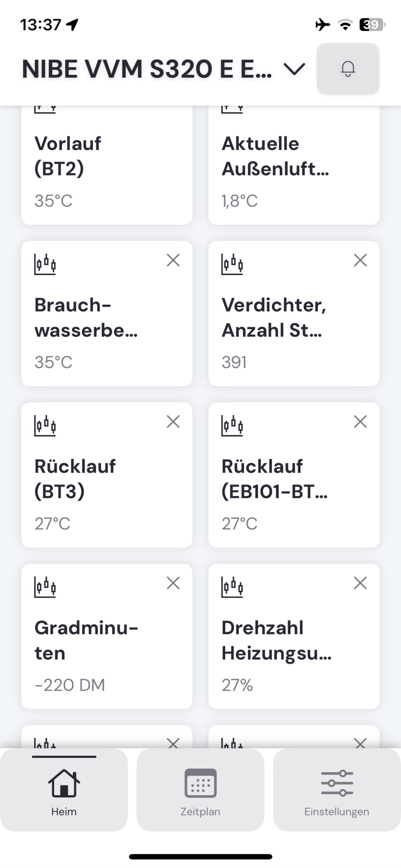Switch to the Zeitplan tab
This screenshot has width=401, height=868.
[x=200, y=790]
